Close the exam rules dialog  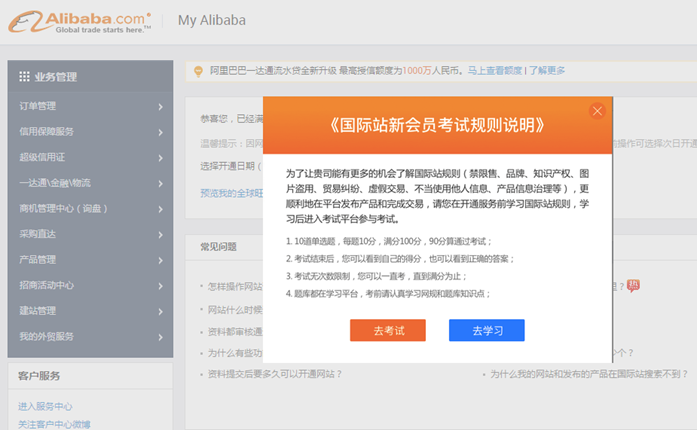(x=597, y=111)
